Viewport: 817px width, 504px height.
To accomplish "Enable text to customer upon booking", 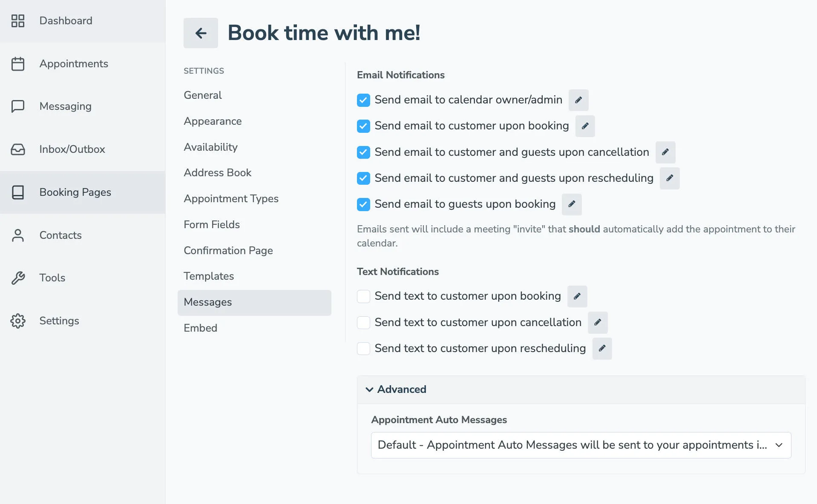I will (x=363, y=296).
